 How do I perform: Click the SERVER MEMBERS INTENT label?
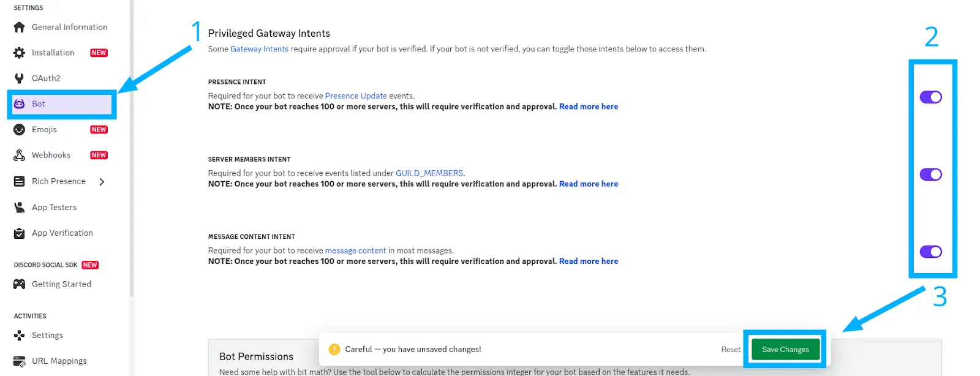(249, 159)
